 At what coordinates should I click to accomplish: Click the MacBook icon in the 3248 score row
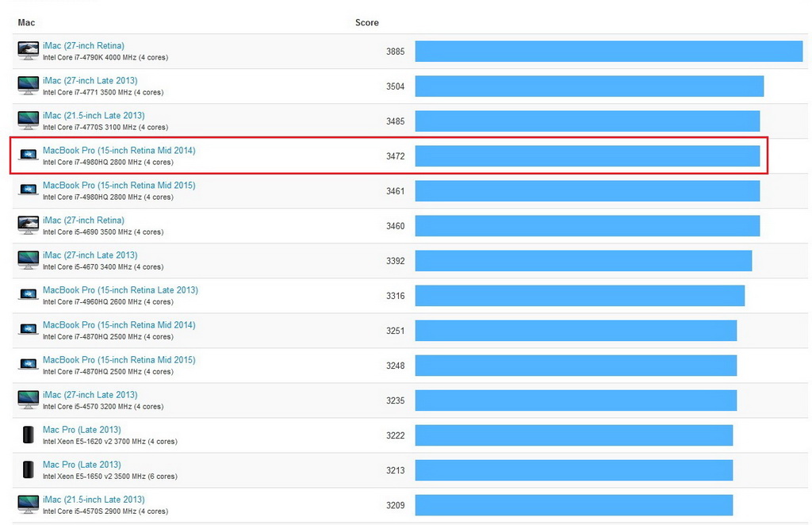[x=28, y=364]
